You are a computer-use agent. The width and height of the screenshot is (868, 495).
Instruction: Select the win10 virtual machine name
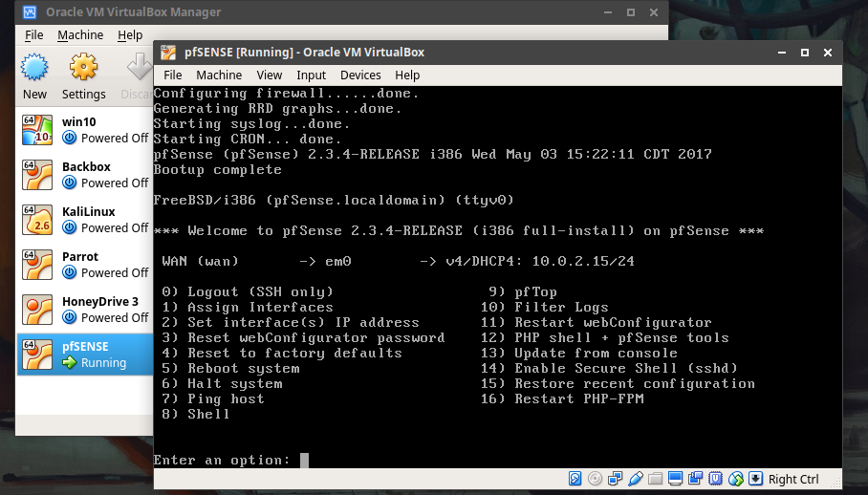coord(78,121)
